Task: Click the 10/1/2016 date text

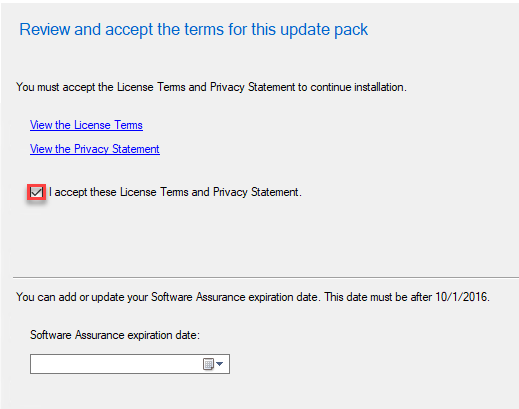Action: coord(461,297)
